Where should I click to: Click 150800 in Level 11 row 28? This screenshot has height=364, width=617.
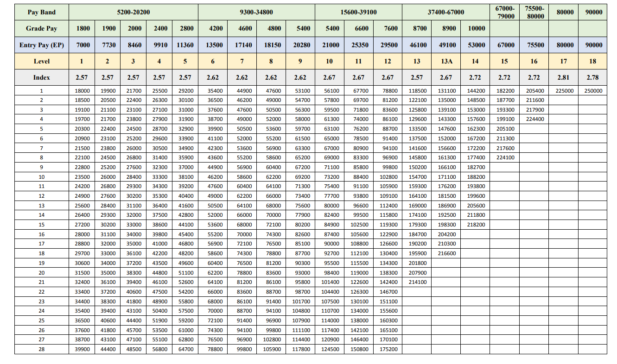(359, 349)
